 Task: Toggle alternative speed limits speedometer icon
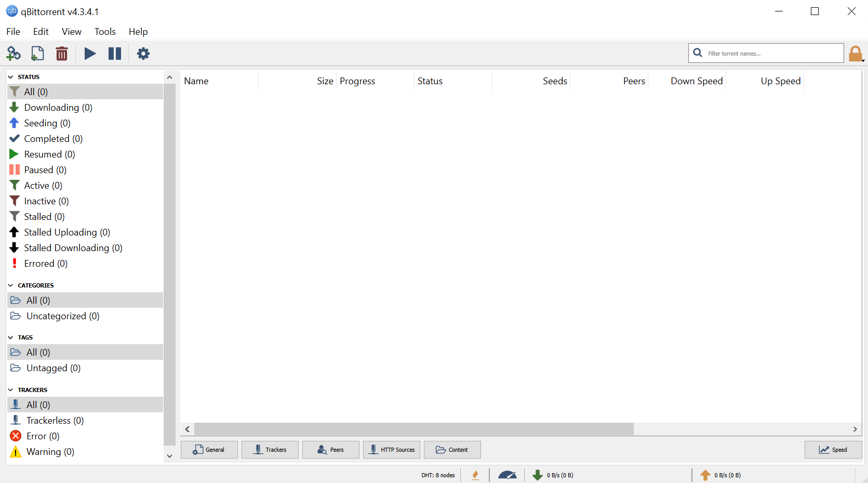(x=508, y=475)
